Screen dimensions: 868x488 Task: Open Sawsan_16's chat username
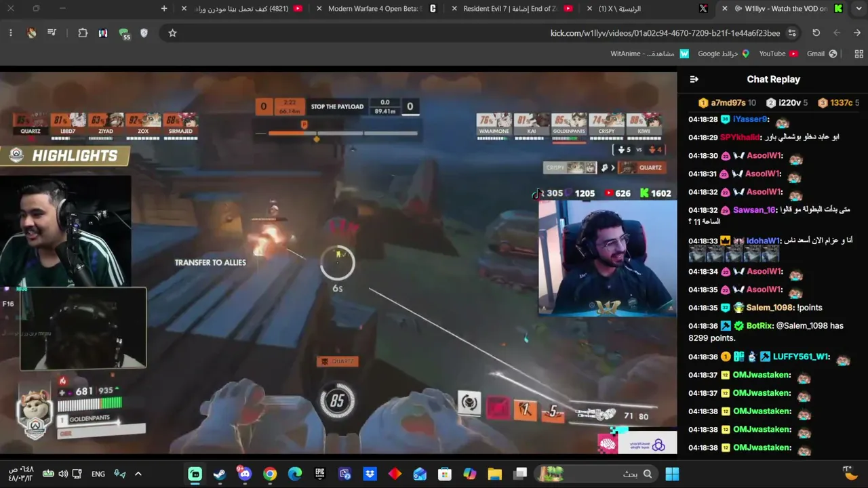click(754, 210)
